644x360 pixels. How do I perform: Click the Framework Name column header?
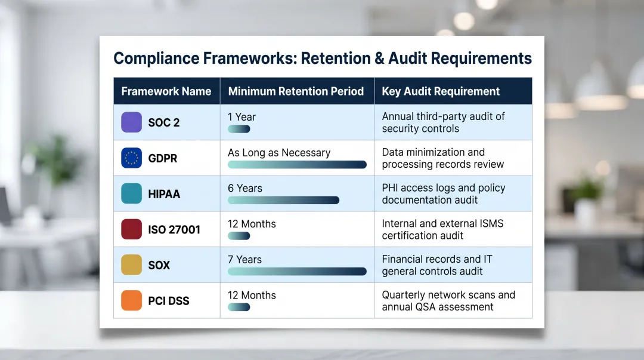coord(166,91)
